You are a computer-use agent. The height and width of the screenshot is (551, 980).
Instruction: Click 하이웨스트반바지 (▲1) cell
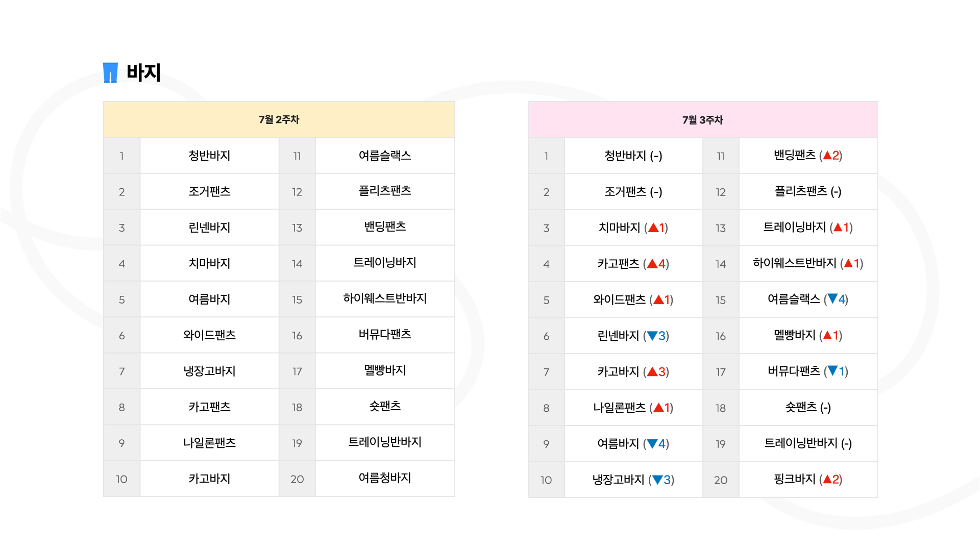coord(808,263)
